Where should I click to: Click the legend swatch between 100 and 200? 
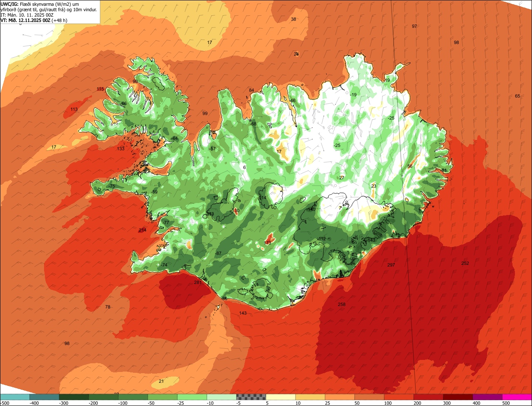coord(399,397)
